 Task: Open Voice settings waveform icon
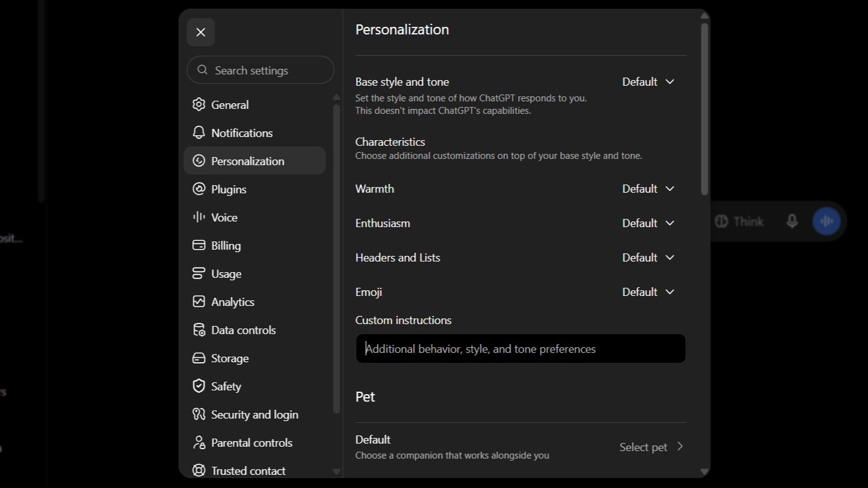pos(199,217)
